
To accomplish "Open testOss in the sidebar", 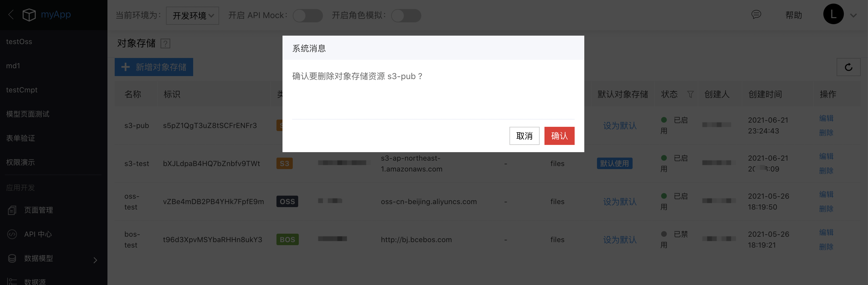I will pyautogui.click(x=19, y=42).
